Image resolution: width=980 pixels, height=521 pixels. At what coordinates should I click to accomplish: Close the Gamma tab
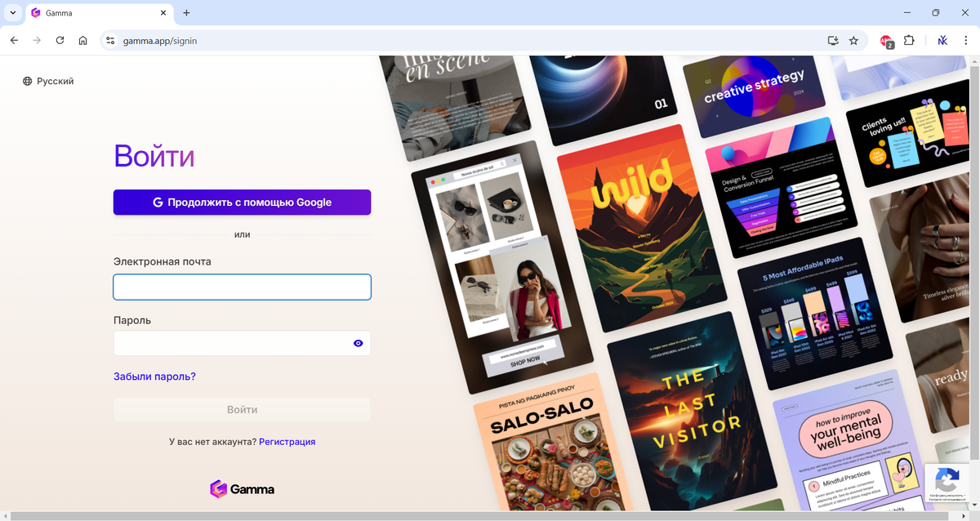click(163, 13)
